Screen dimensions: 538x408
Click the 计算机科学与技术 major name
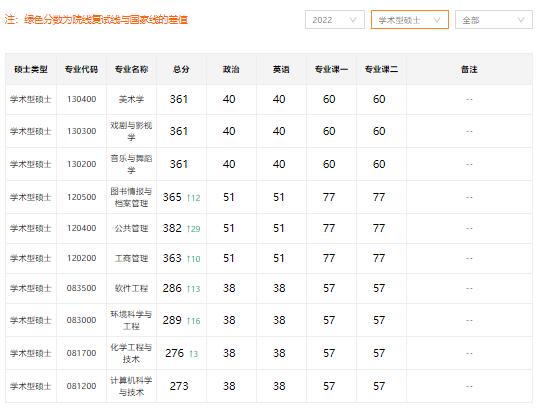tap(131, 386)
